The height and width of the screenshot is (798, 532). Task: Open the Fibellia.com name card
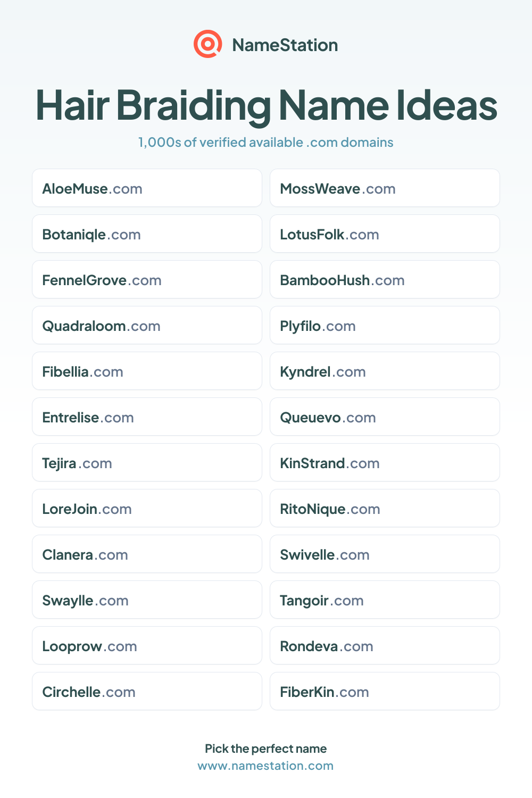click(x=147, y=371)
